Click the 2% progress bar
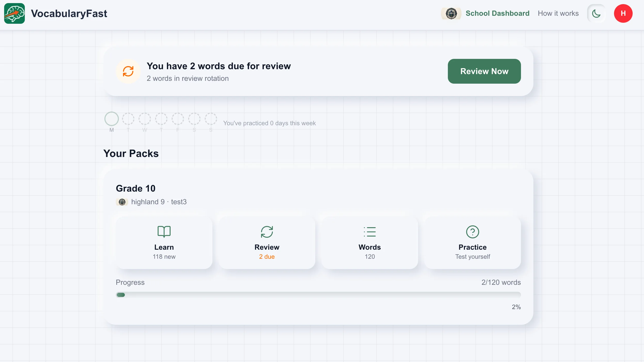This screenshot has height=362, width=644. point(318,295)
